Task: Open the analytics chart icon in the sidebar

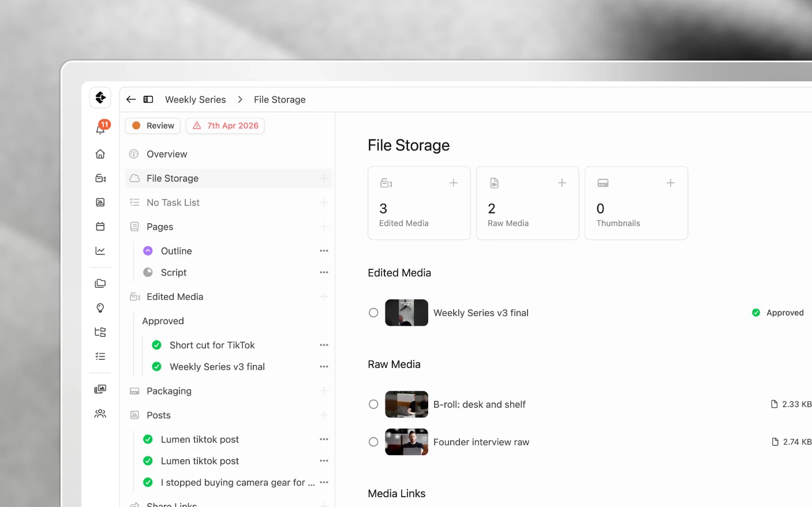Action: point(100,250)
